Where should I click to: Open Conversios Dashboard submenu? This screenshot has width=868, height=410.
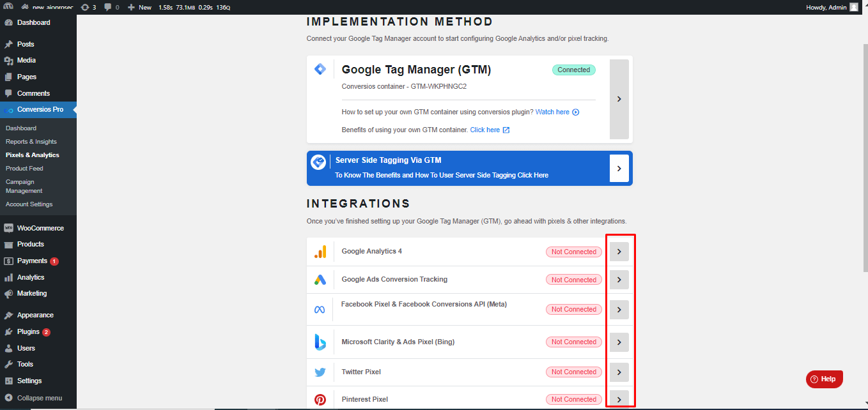coord(21,128)
